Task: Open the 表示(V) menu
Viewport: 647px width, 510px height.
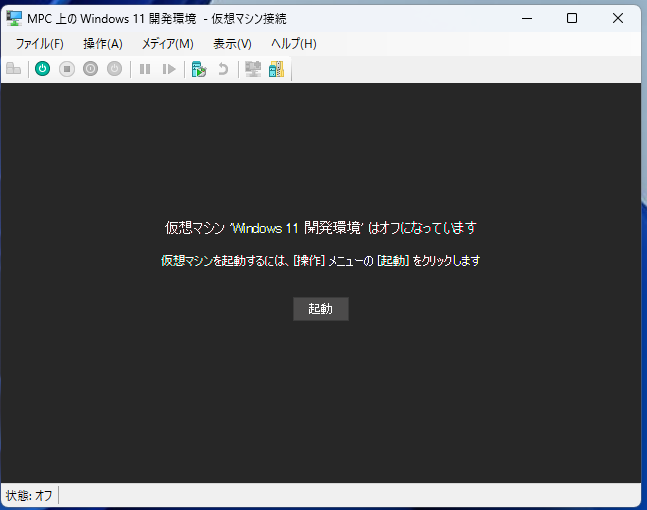Action: coord(232,44)
